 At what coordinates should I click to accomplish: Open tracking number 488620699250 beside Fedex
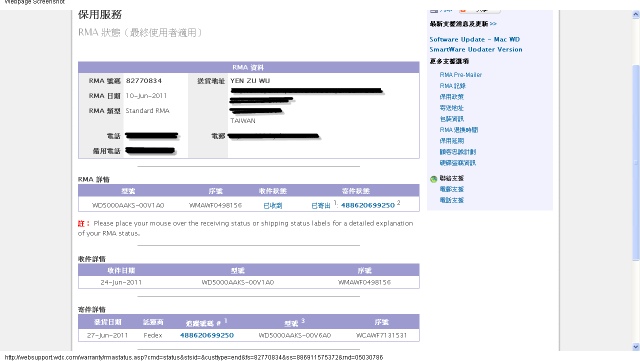point(207,335)
